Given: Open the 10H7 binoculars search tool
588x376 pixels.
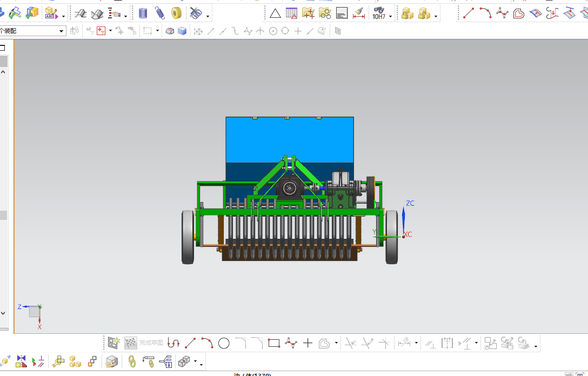Looking at the screenshot, I should pyautogui.click(x=379, y=14).
